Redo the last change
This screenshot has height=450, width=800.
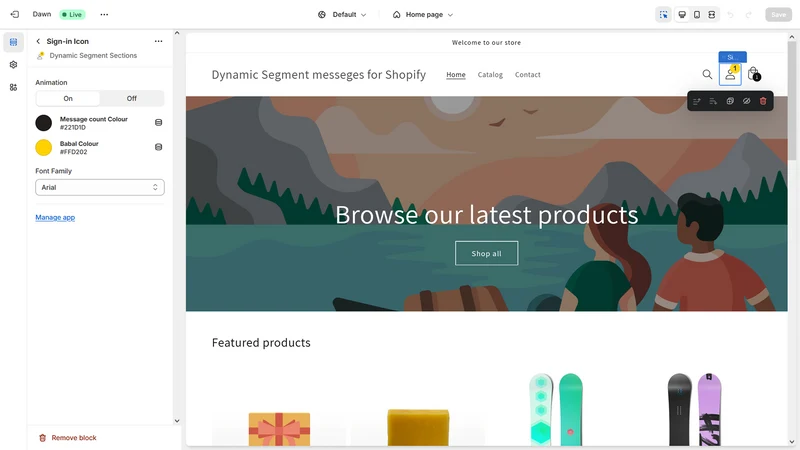(x=748, y=15)
